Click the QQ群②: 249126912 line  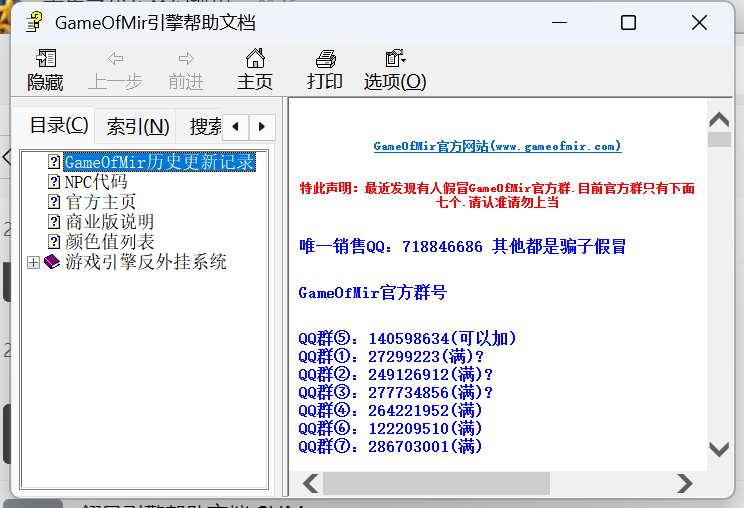[x=396, y=375]
